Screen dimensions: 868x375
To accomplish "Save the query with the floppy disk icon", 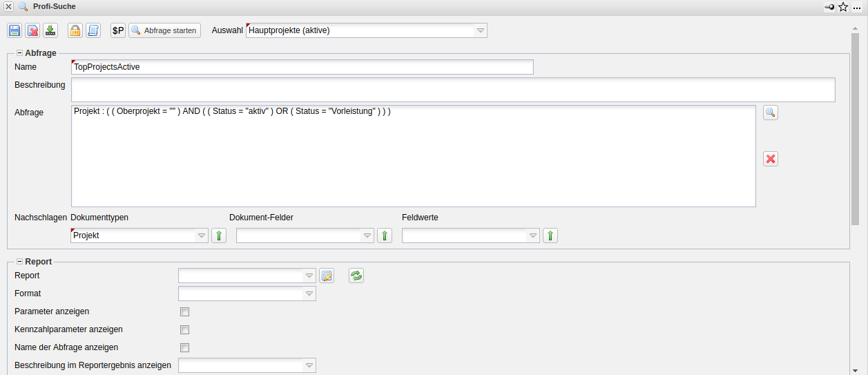I will tap(15, 30).
